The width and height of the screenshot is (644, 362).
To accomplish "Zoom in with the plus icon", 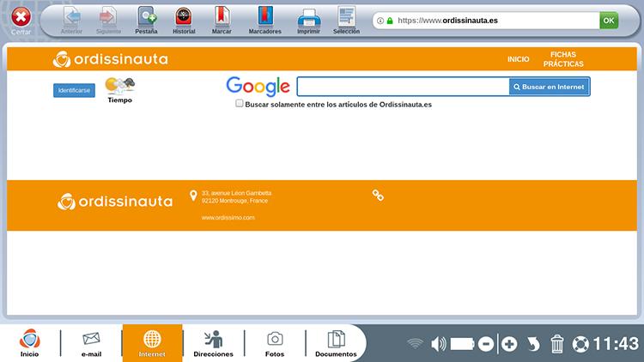I will point(509,343).
